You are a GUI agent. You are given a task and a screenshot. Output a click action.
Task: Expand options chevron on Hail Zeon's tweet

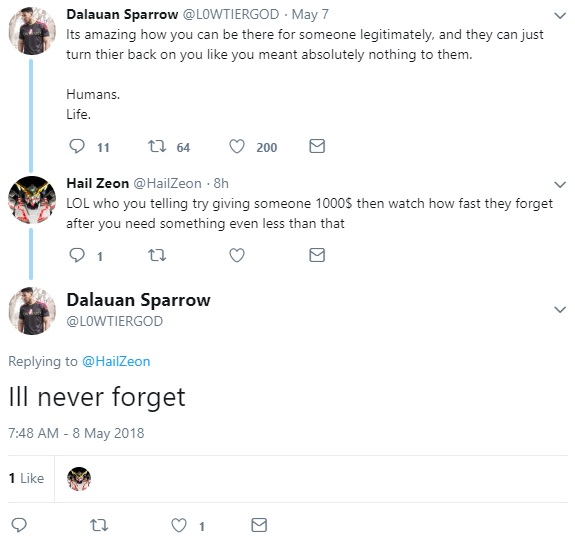pyautogui.click(x=560, y=185)
